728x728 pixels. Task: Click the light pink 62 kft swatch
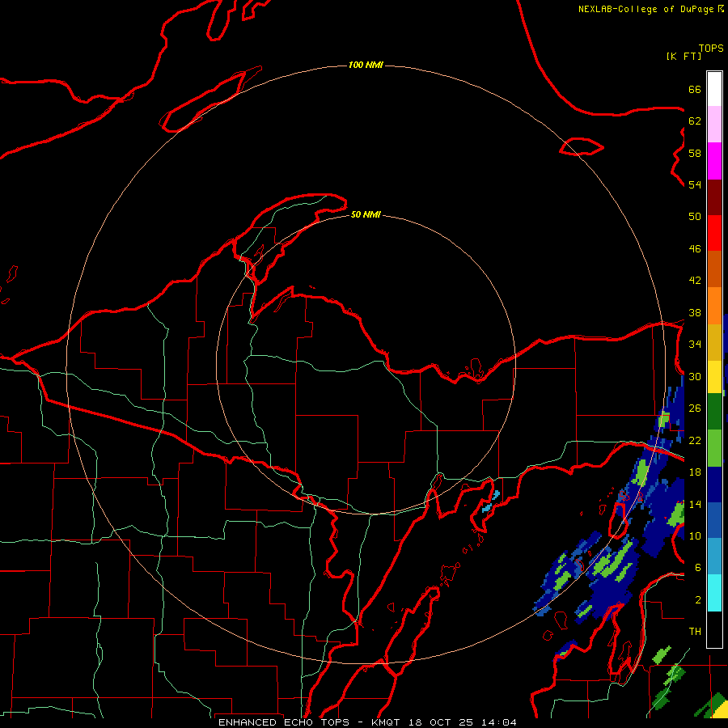[x=714, y=125]
